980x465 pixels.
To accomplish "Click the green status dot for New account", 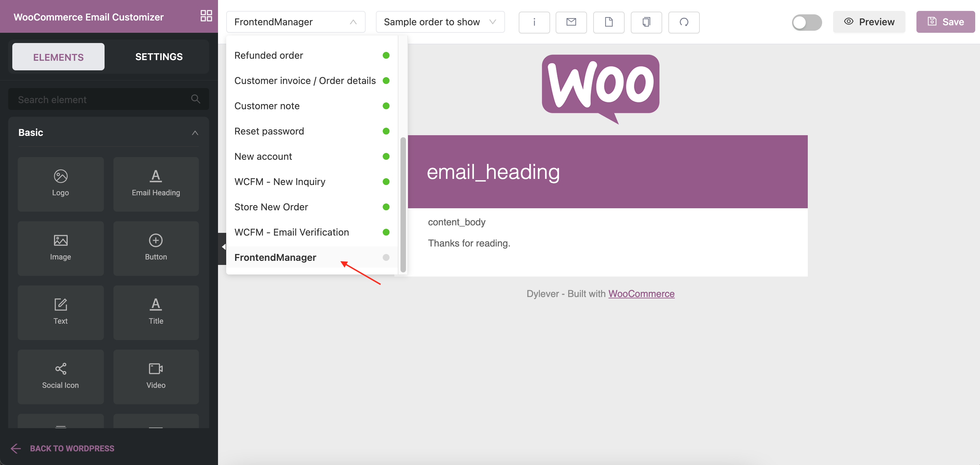I will click(386, 156).
